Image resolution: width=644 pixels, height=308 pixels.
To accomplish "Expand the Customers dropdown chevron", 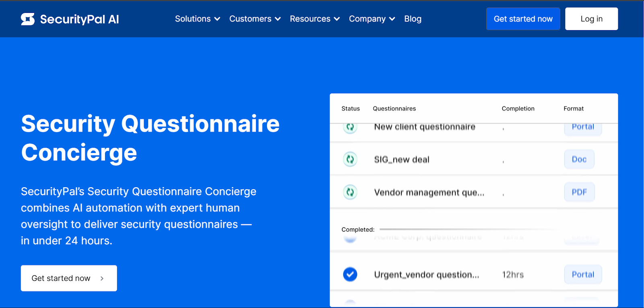I will [278, 19].
